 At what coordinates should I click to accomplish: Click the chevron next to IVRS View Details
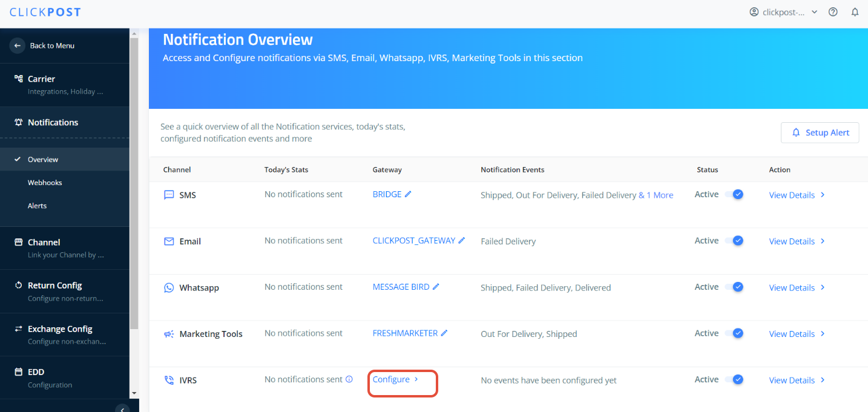(x=823, y=380)
